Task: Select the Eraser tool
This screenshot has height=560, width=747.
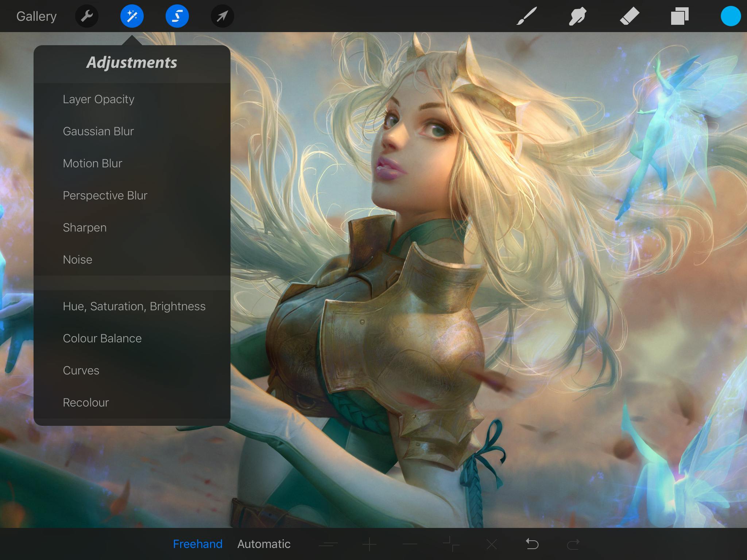Action: (629, 16)
